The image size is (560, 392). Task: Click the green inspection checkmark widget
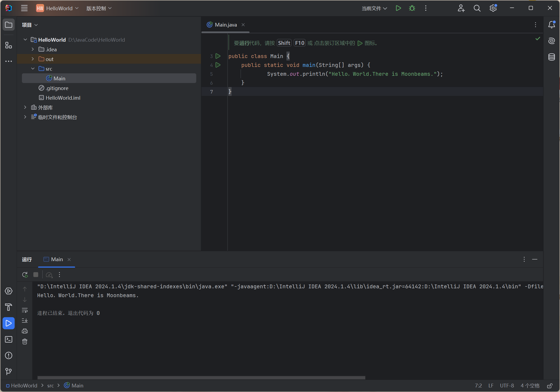[x=538, y=39]
